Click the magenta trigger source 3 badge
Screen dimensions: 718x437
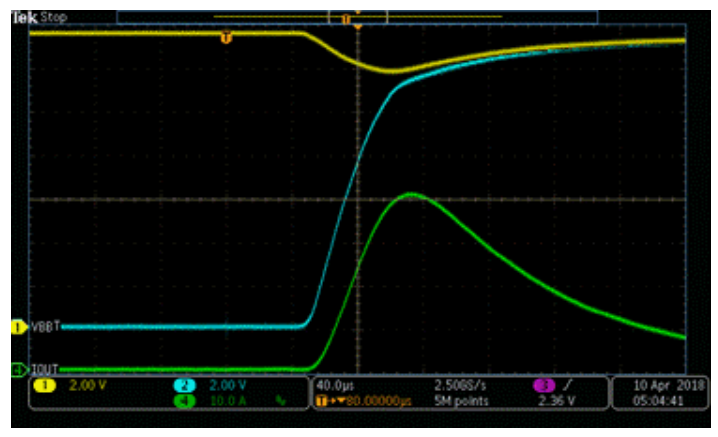545,384
